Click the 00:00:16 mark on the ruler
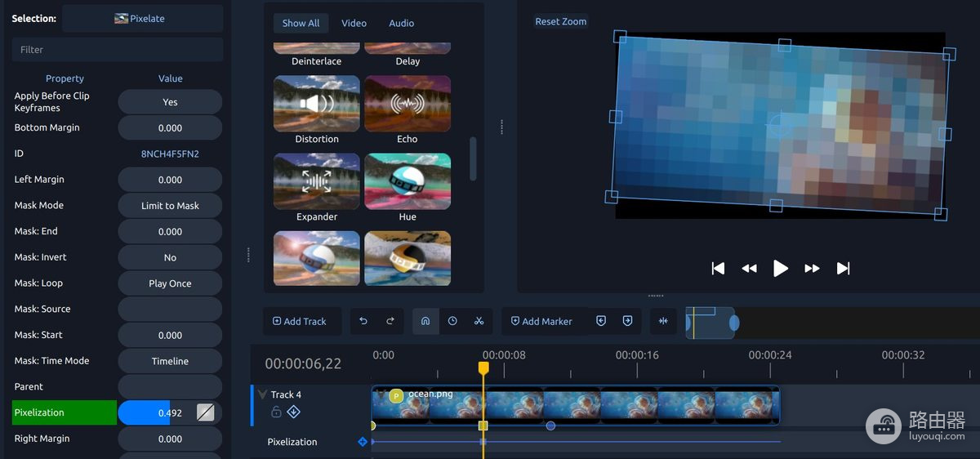 [636, 355]
